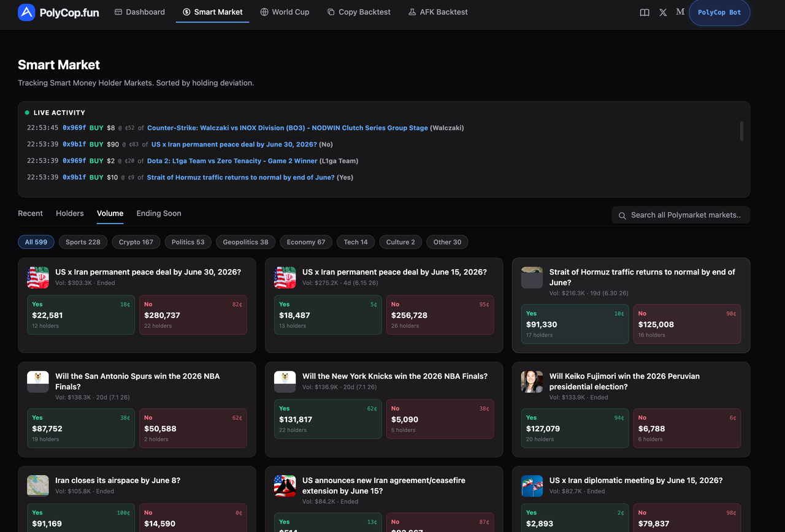Viewport: 785px width, 532px height.
Task: Click the Copy Backtest copy icon
Action: coord(331,12)
